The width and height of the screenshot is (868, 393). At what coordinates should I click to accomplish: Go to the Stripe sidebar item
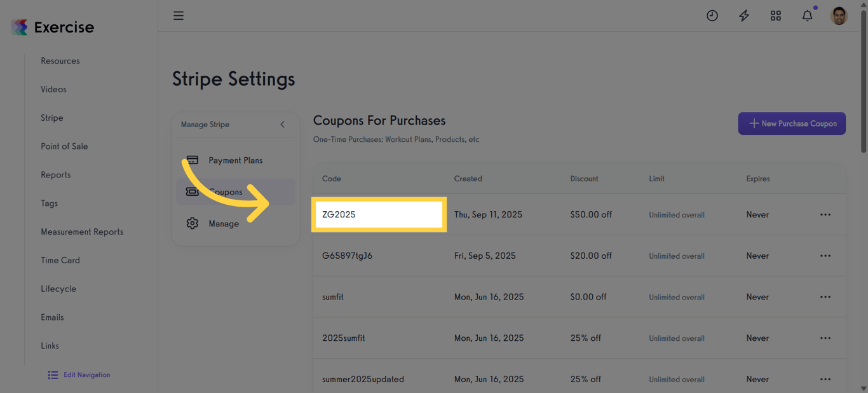tap(51, 118)
